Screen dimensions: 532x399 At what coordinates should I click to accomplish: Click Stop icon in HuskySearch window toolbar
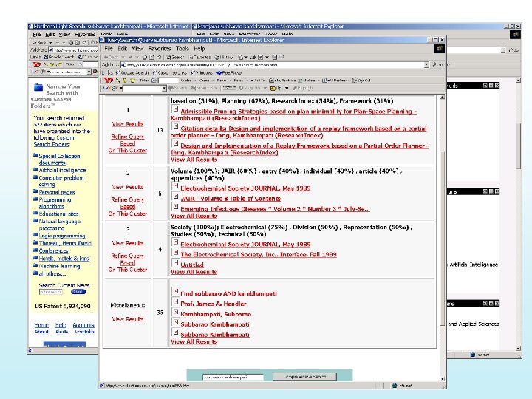[x=145, y=58]
